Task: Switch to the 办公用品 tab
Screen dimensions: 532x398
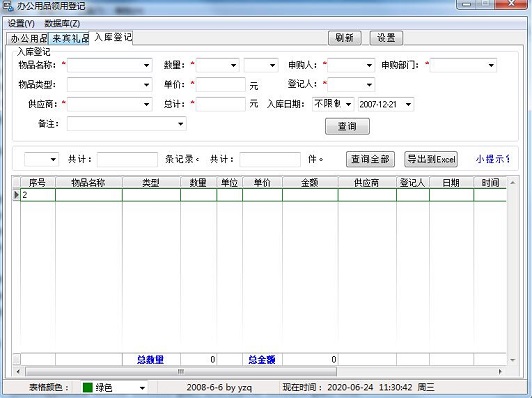Action: click(x=28, y=39)
